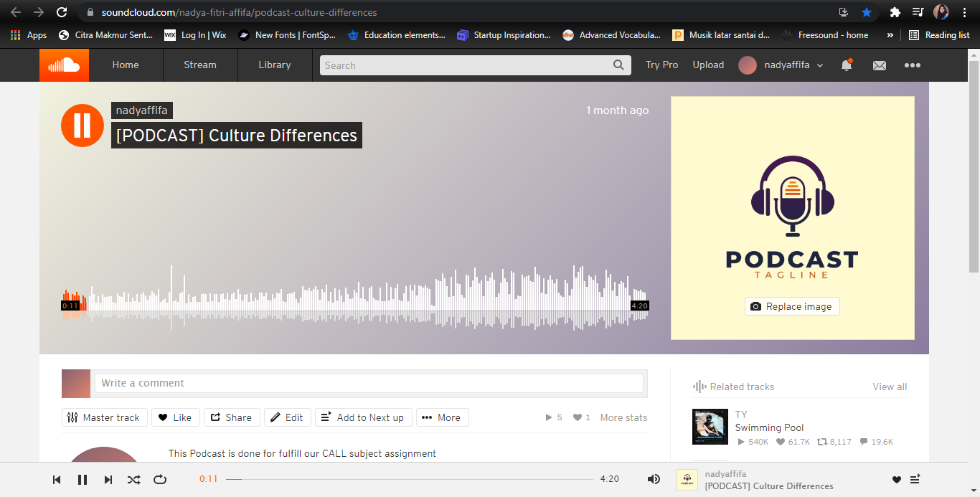Open the notifications bell
The height and width of the screenshot is (497, 980).
(x=847, y=65)
